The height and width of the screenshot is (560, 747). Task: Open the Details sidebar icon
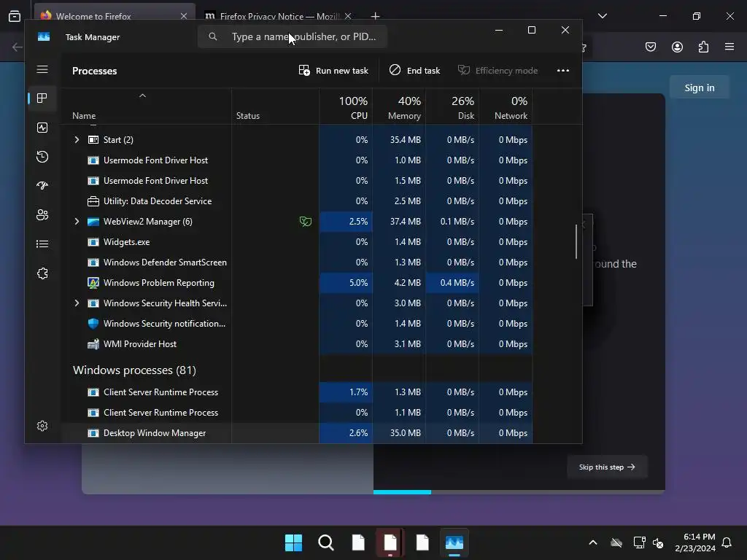(x=42, y=244)
